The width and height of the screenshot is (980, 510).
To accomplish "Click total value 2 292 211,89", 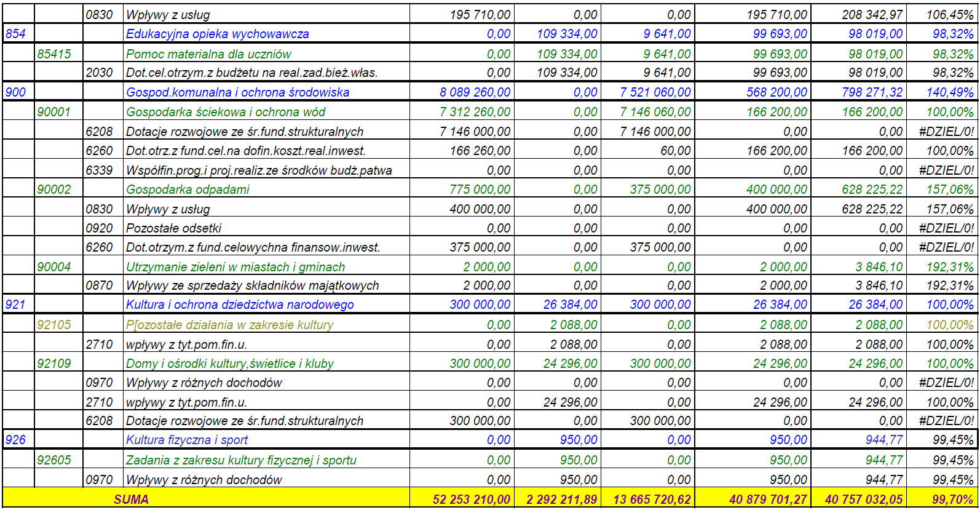I will pyautogui.click(x=562, y=500).
